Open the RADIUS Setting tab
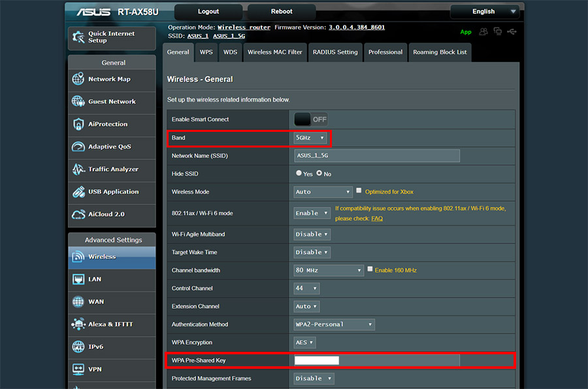Screen dimensions: 588x389 335,52
